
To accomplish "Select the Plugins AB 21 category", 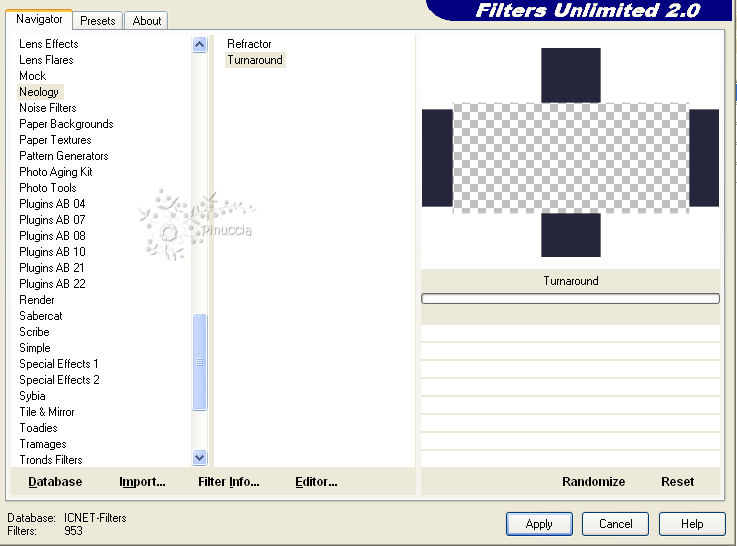I will pyautogui.click(x=52, y=267).
